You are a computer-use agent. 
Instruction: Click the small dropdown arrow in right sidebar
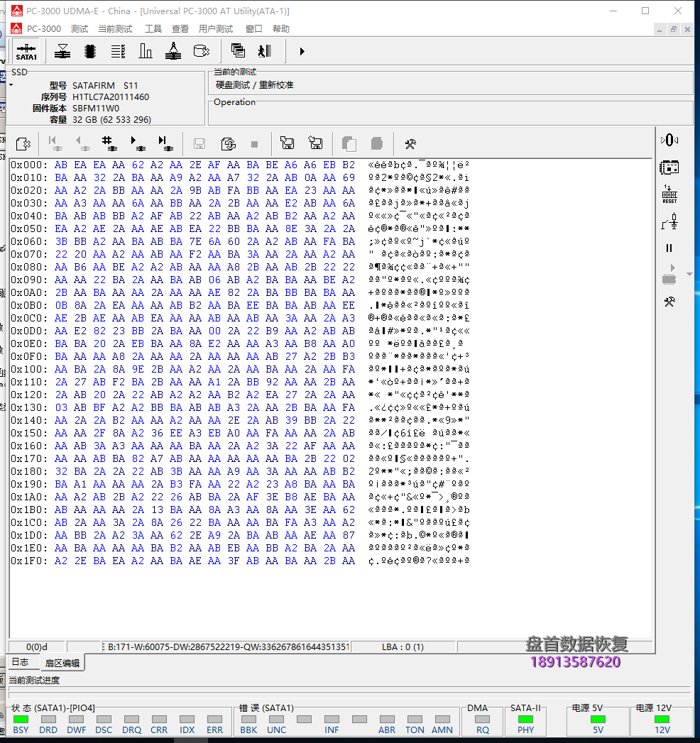coord(689,275)
